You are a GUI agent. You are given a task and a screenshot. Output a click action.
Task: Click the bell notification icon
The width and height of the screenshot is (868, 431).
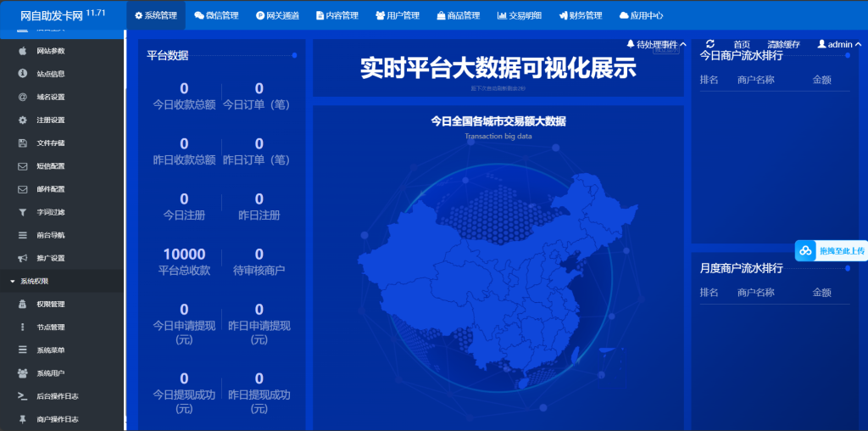(631, 44)
